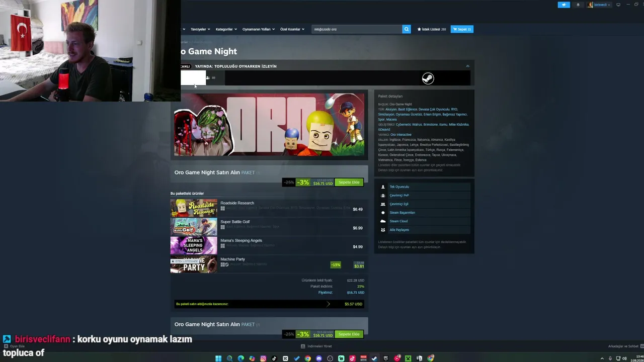Expand the Tavsiyeler dropdown menu

200,29
